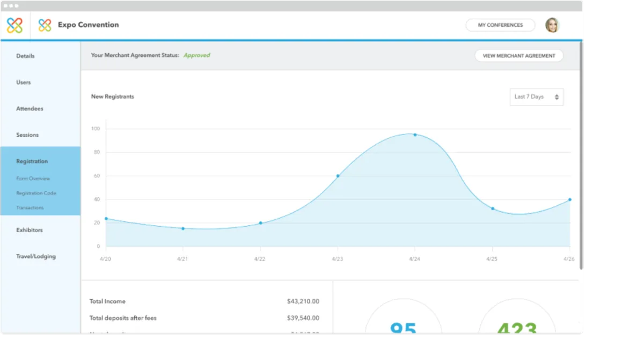Click the 4/23 chart data point
The width and height of the screenshot is (644, 342).
click(338, 176)
